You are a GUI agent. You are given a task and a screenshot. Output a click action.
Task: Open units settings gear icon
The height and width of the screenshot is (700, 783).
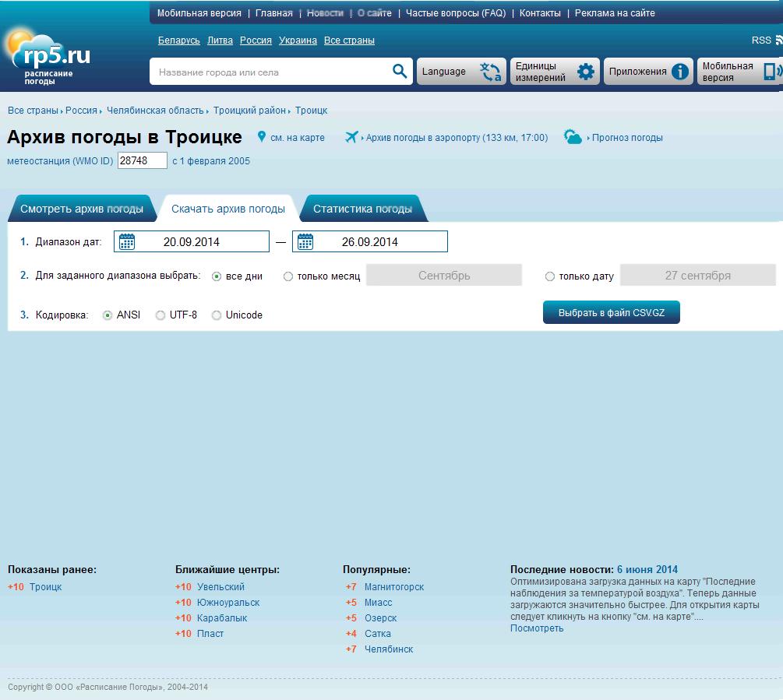(x=586, y=72)
